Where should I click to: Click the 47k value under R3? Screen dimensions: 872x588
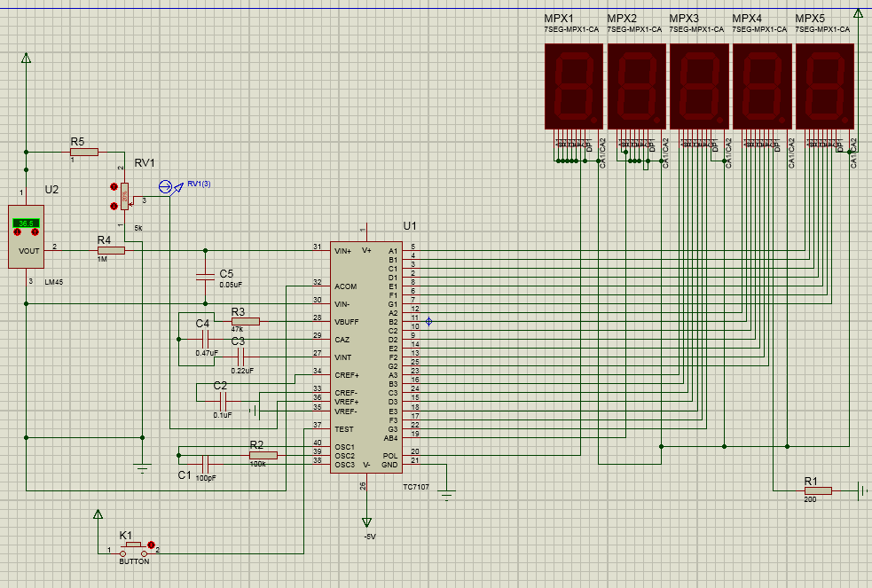pyautogui.click(x=238, y=329)
